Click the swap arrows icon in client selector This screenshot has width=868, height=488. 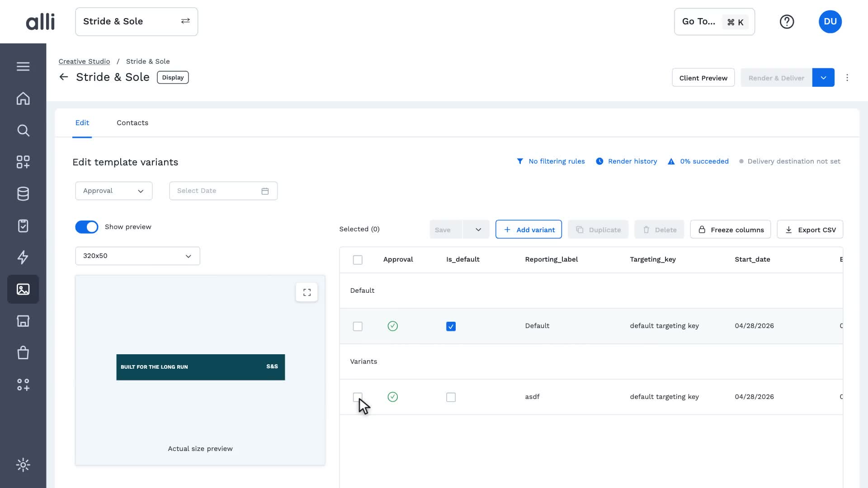[185, 21]
